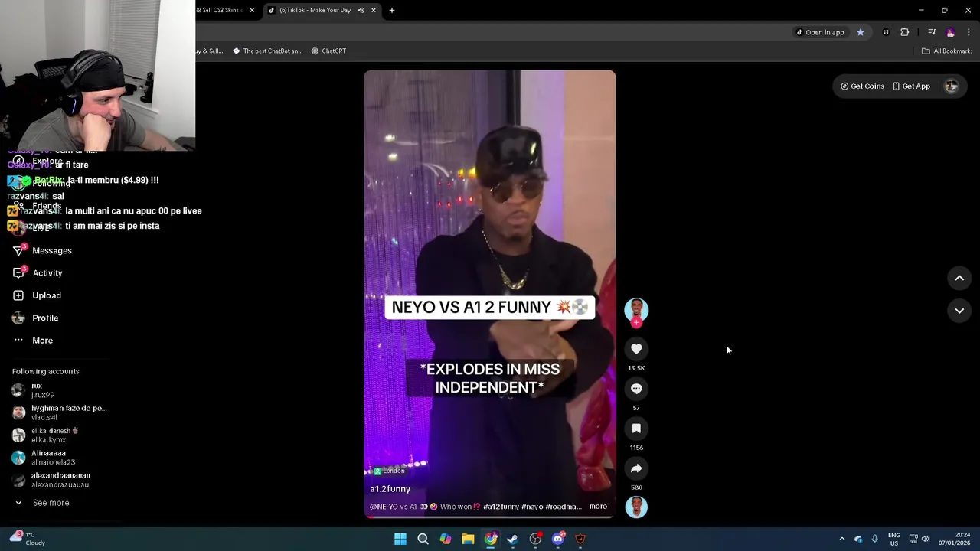Click the London location tag on the video

pos(389,471)
